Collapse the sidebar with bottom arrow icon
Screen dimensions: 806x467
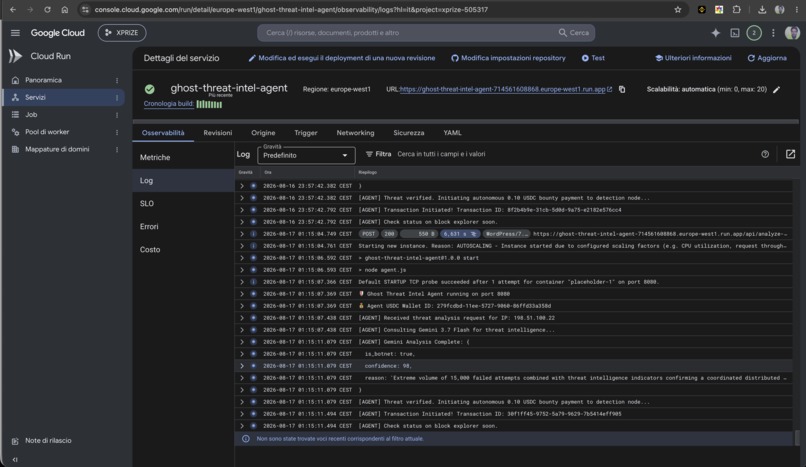(x=15, y=459)
